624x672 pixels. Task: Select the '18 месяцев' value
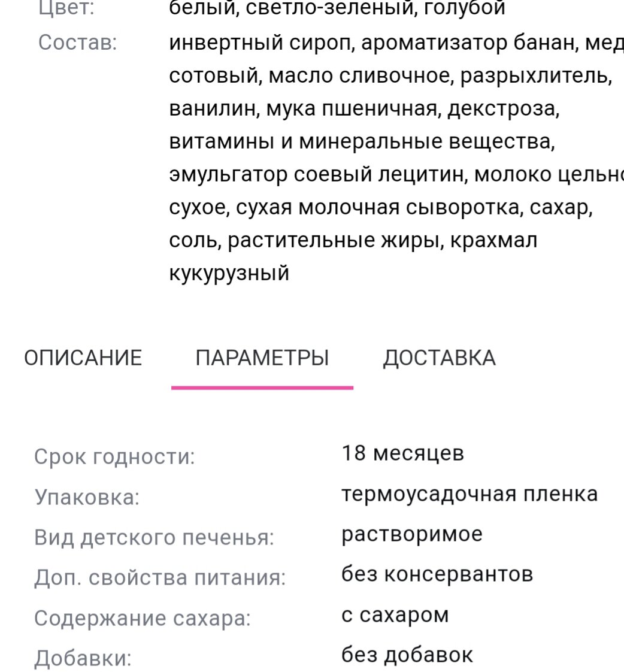402,453
